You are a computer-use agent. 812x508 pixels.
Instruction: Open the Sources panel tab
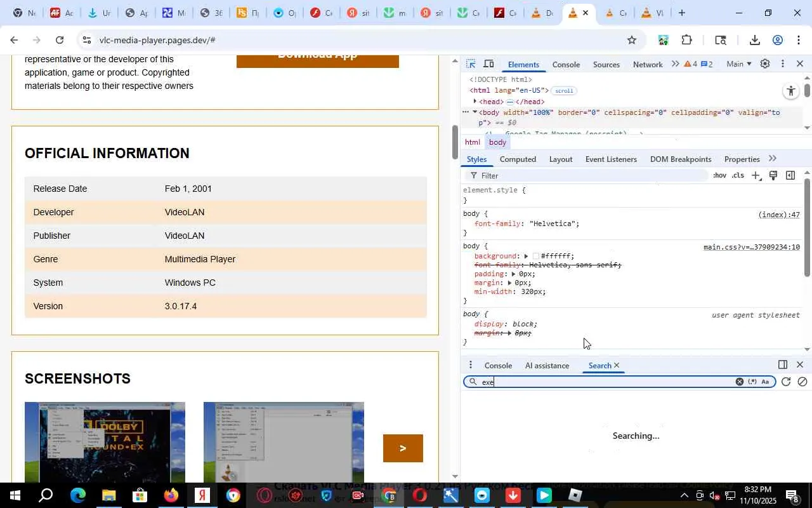click(x=606, y=65)
